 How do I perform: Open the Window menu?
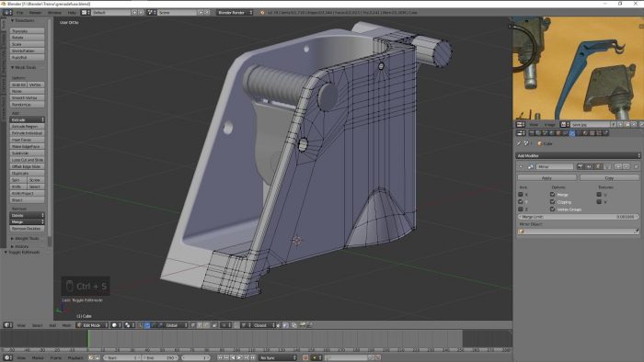tap(54, 12)
